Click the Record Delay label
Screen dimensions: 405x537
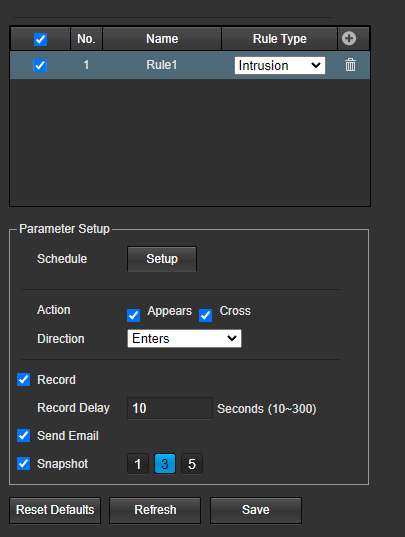click(73, 408)
